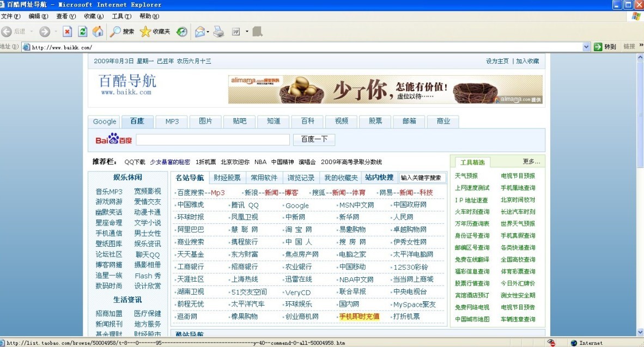
Task: Click the 输入关键字搜索 site search field
Action: (x=422, y=178)
